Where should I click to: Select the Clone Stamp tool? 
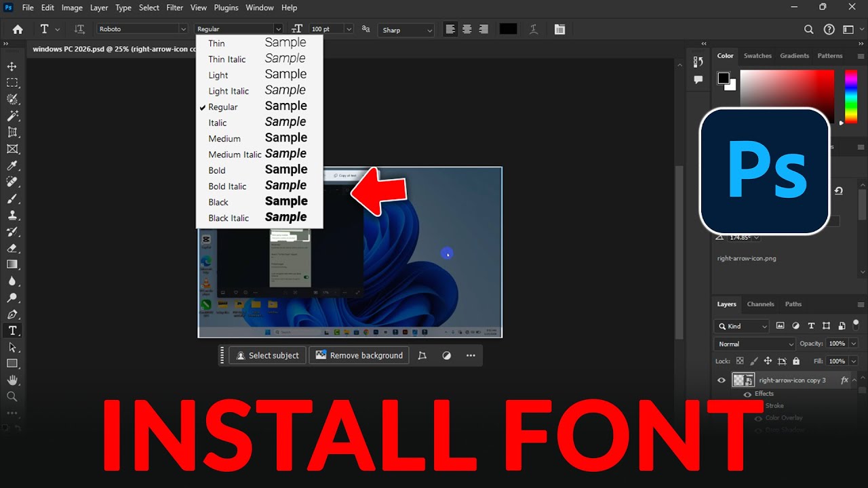tap(12, 215)
